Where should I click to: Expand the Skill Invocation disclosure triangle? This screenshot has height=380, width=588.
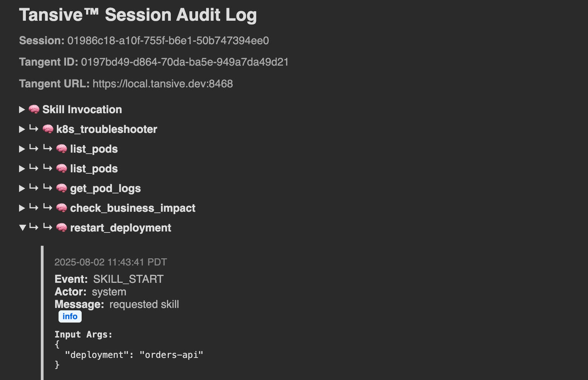(22, 110)
